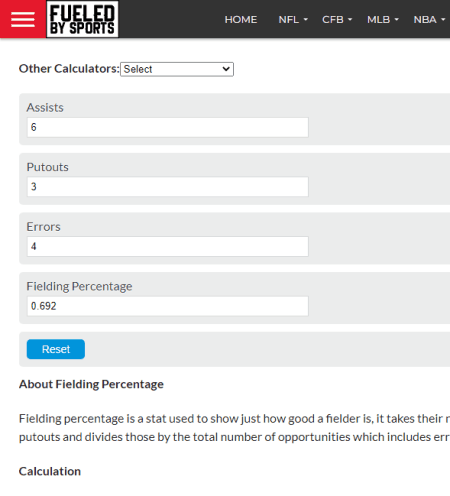This screenshot has width=450, height=496.
Task: Click the Assists input field
Action: 168,127
